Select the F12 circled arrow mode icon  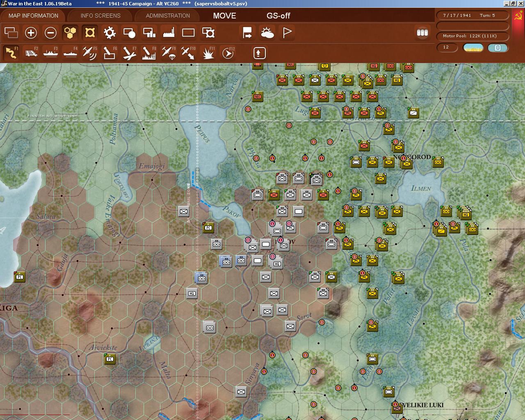coord(228,53)
